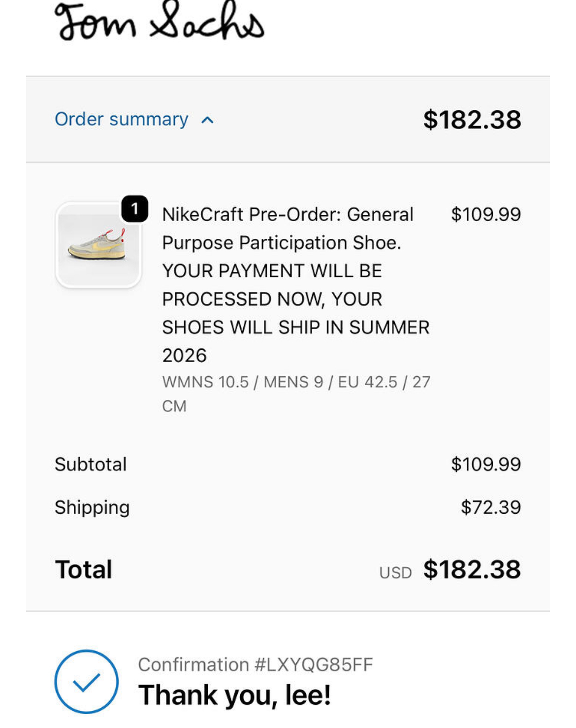Image resolution: width=576 pixels, height=728 pixels.
Task: Click the blue confirmation checkmark circle icon
Action: [87, 682]
